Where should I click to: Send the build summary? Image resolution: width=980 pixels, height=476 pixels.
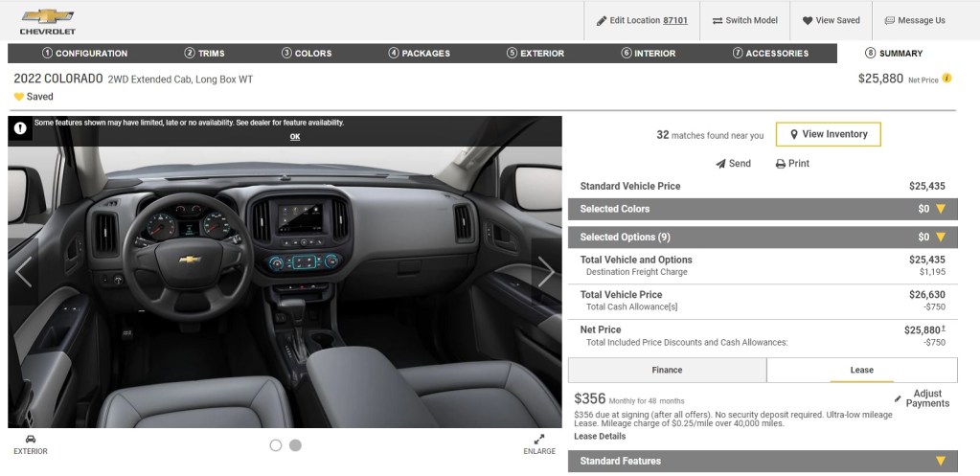point(733,164)
